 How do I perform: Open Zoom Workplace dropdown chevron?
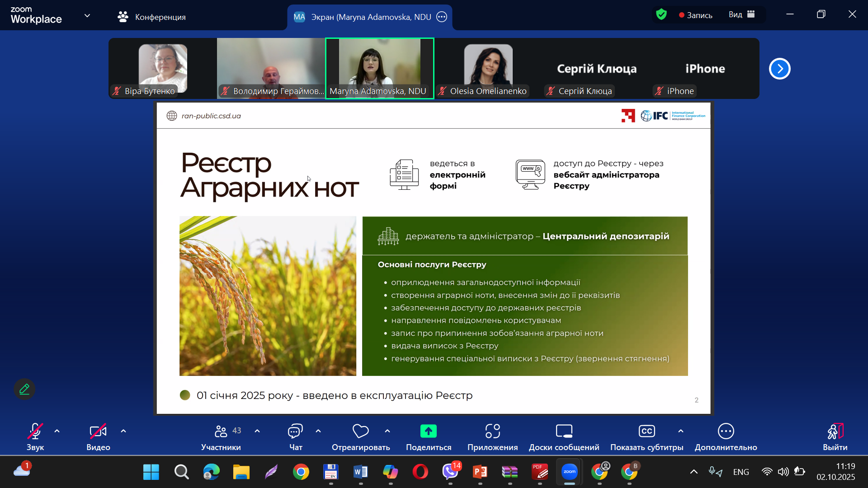coord(87,16)
